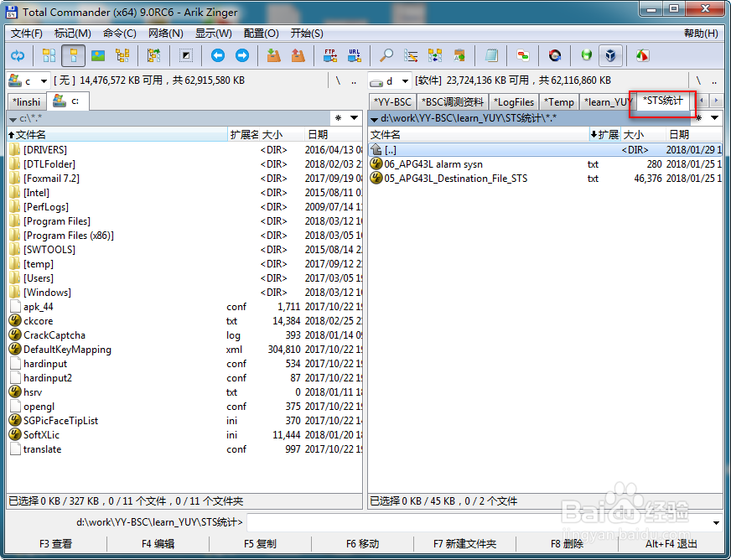
Task: Switch to brief file names view
Action: click(x=49, y=56)
